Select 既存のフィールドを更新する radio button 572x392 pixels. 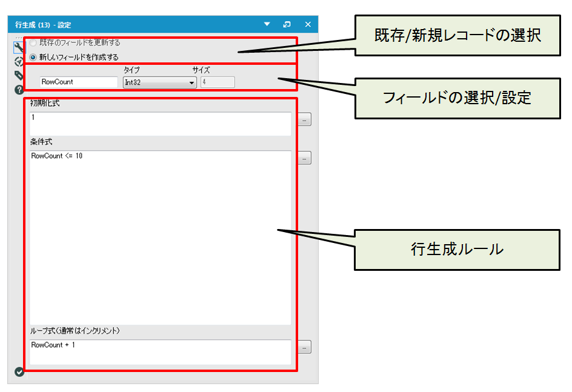coord(33,43)
